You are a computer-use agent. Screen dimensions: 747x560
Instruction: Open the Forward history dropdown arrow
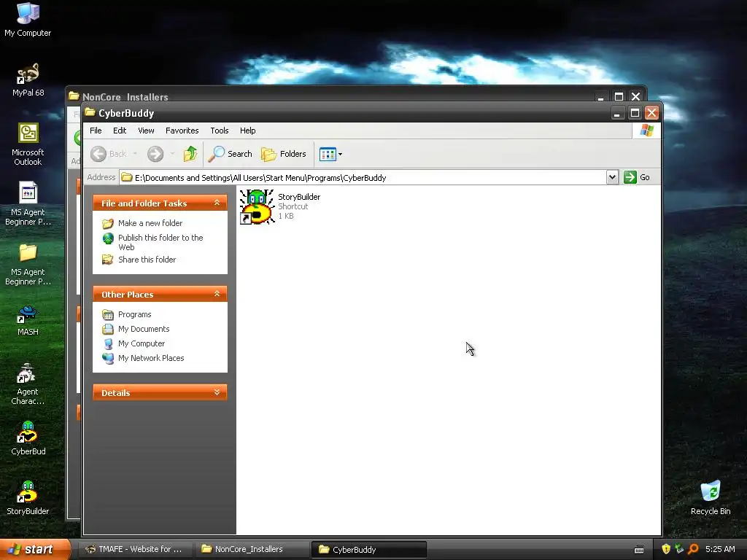(172, 154)
